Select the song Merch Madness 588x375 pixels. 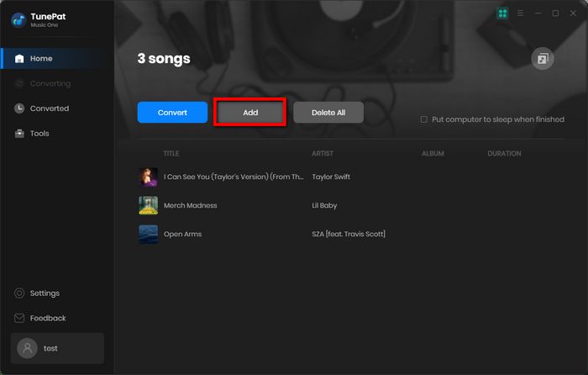190,205
